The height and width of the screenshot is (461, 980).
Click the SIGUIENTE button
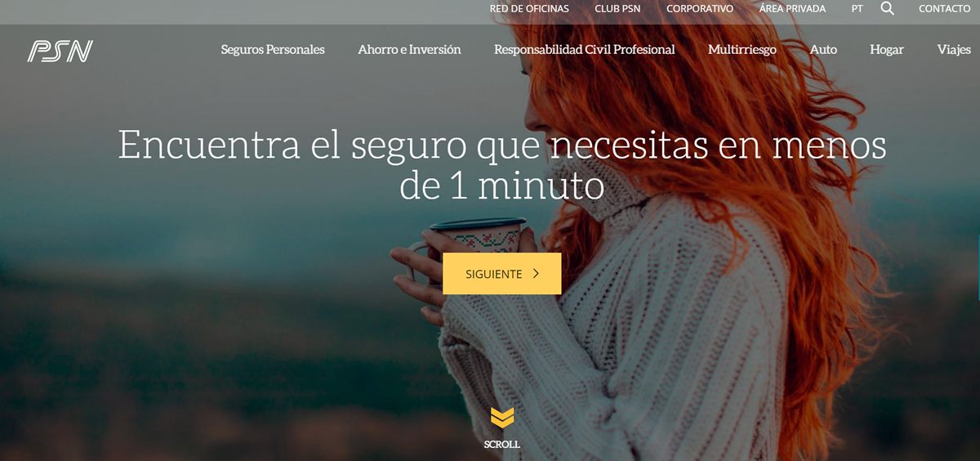[502, 274]
